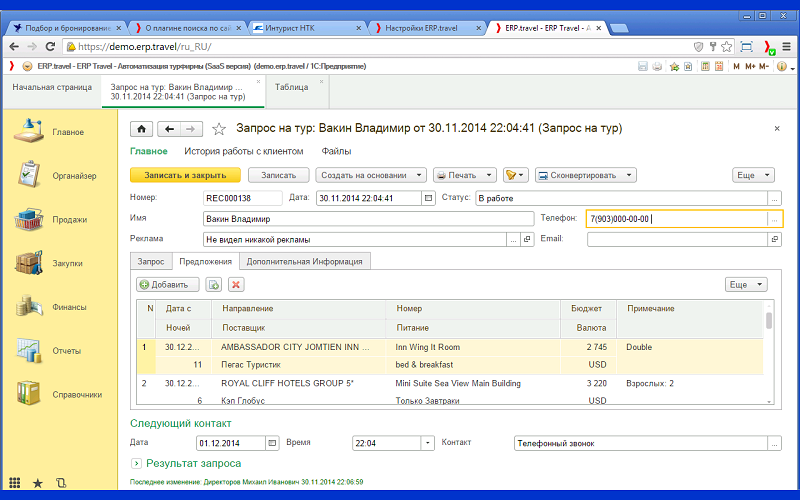Open История работы с клиентом link

(244, 151)
